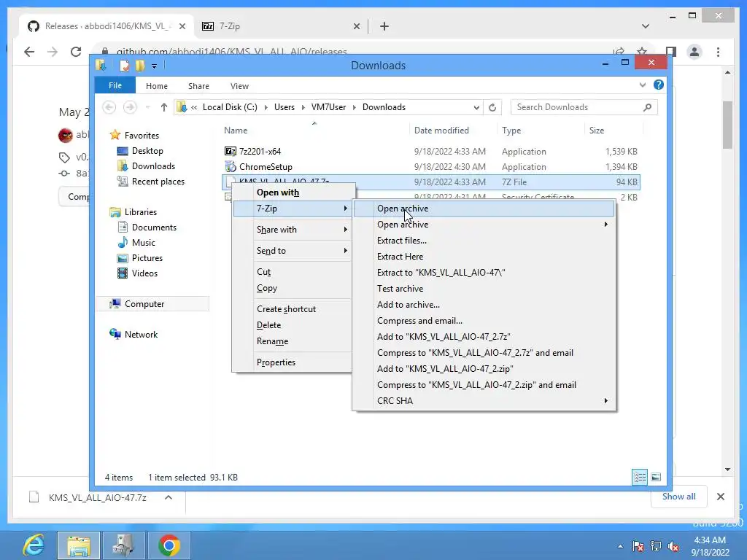Go up one folder level arrow
Viewport: 747px width, 560px height.
[x=164, y=107]
